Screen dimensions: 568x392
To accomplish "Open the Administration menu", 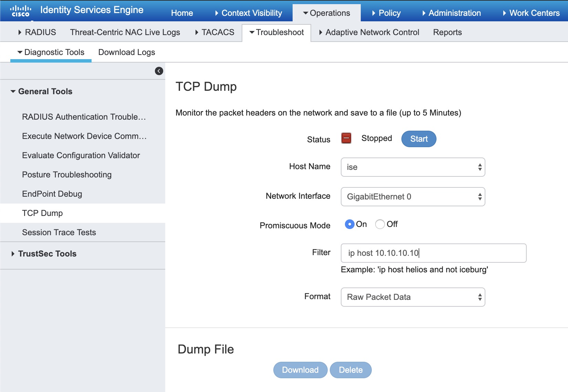I will 454,13.
